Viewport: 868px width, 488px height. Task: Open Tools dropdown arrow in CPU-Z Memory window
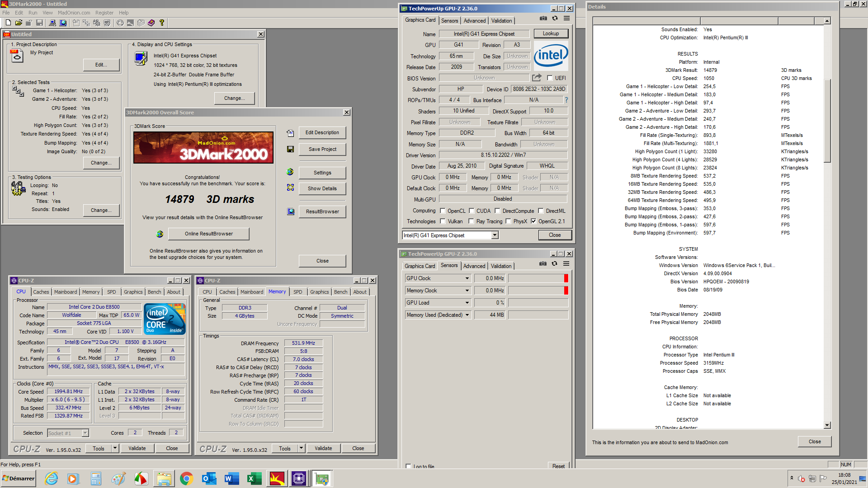[302, 448]
